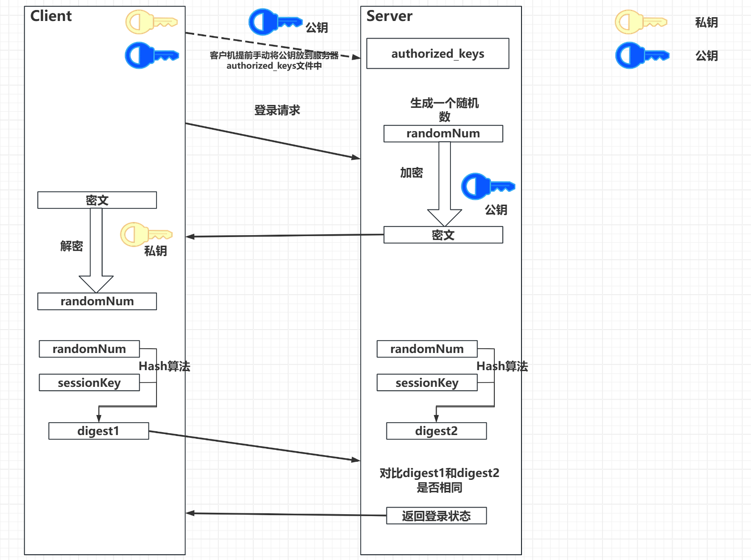Select the blue public key icon above the dashed arrow
751x560 pixels.
coord(275,22)
